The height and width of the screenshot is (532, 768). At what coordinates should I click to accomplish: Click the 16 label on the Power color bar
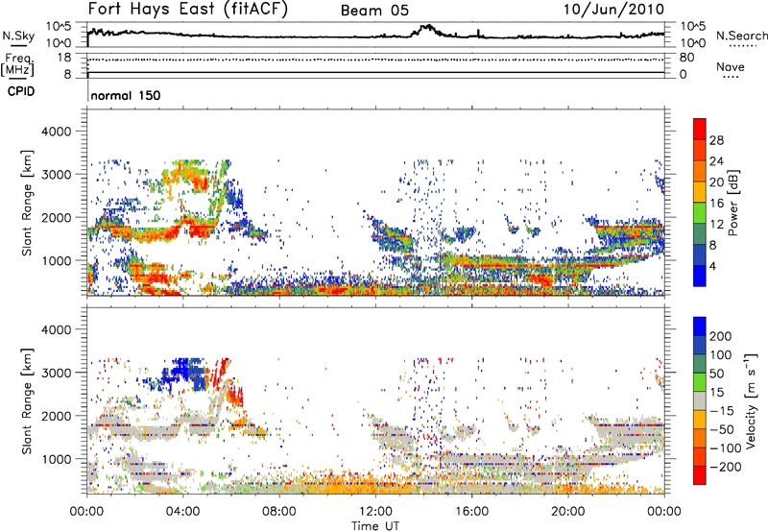(x=716, y=204)
